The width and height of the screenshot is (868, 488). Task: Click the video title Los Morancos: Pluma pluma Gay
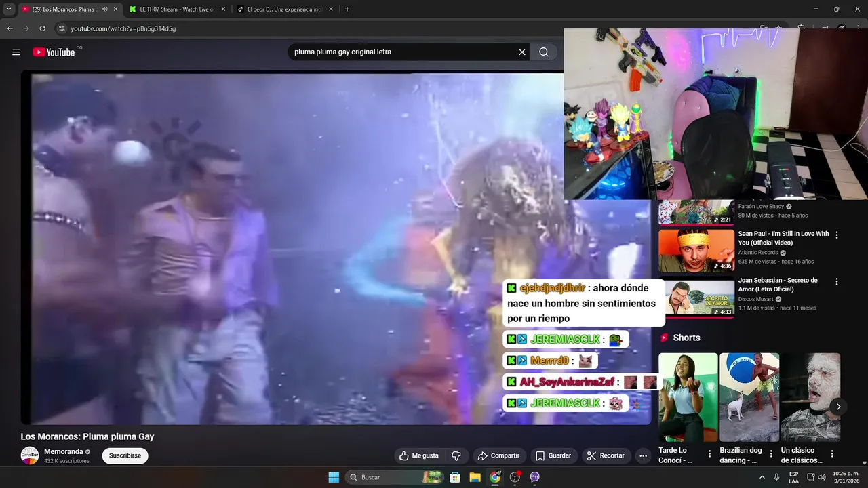coord(87,436)
